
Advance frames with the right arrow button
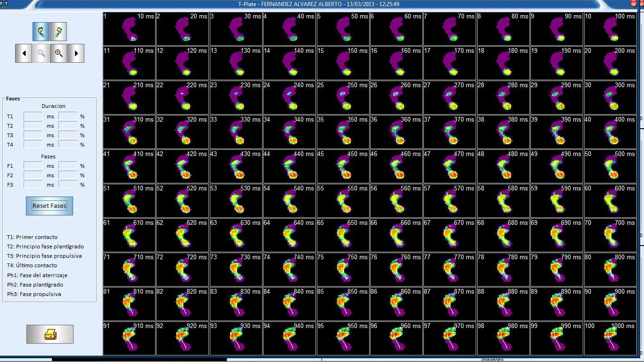tap(76, 53)
